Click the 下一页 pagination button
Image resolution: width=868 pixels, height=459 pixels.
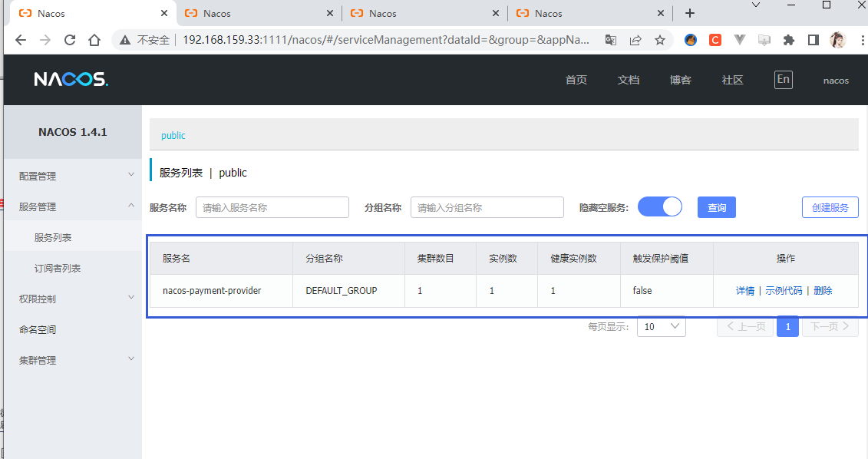pyautogui.click(x=830, y=327)
